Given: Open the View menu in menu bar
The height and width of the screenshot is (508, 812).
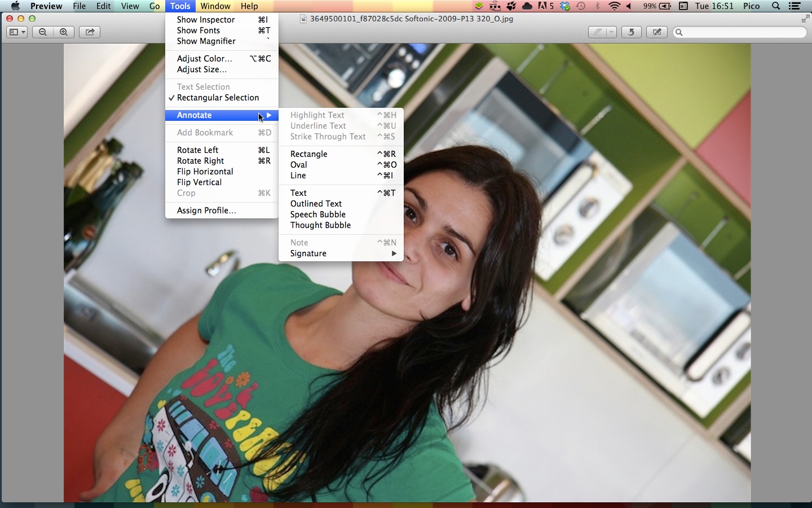Looking at the screenshot, I should point(130,6).
